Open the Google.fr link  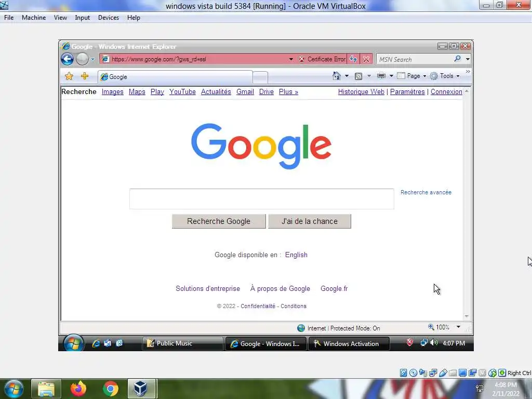[334, 289]
